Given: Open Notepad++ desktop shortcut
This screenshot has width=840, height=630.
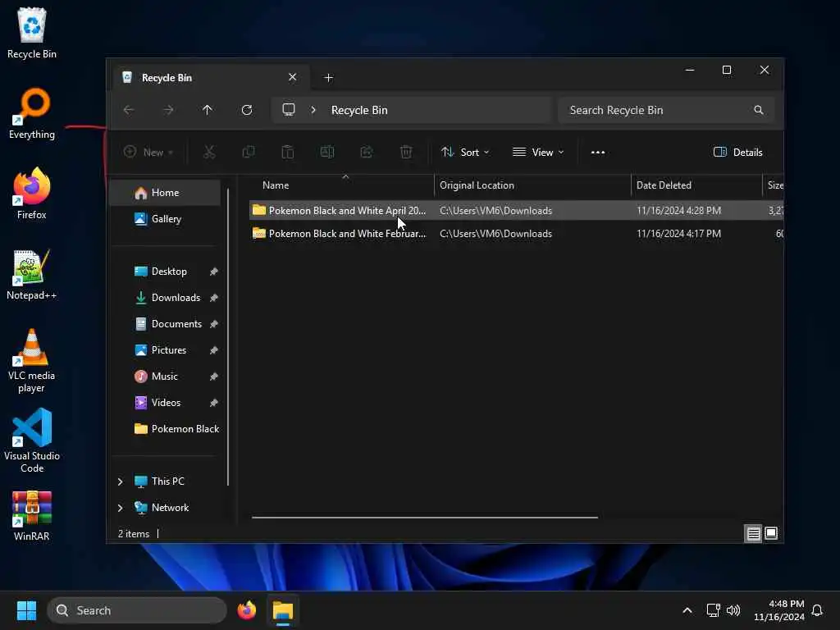Looking at the screenshot, I should tap(32, 274).
